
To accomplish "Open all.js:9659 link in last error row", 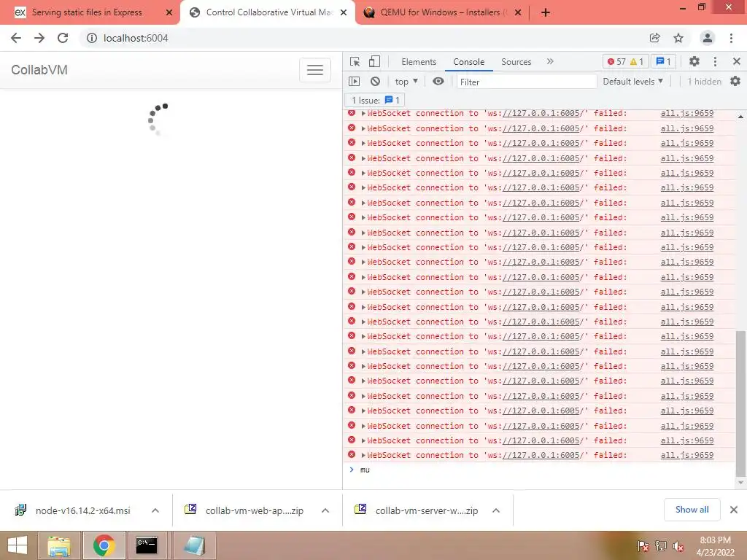I will [x=687, y=455].
